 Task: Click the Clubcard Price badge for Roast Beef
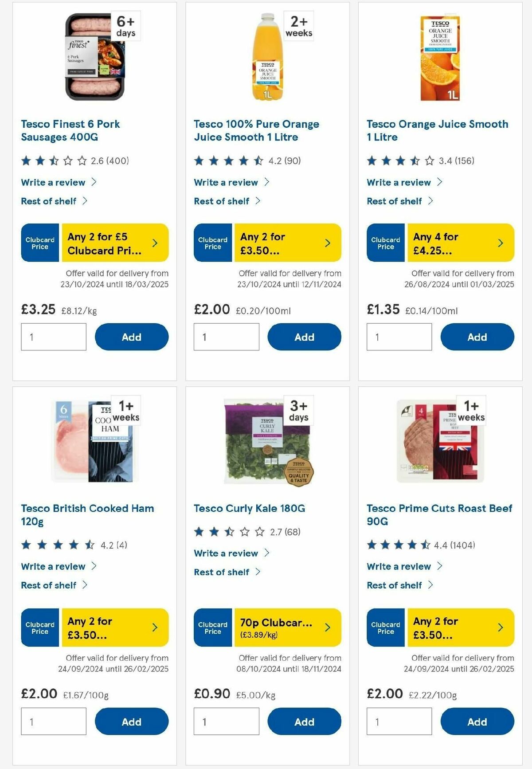pos(385,627)
